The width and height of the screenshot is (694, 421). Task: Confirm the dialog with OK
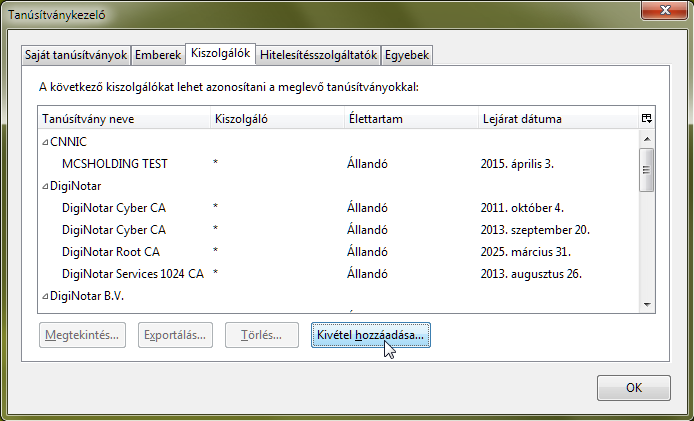(634, 388)
